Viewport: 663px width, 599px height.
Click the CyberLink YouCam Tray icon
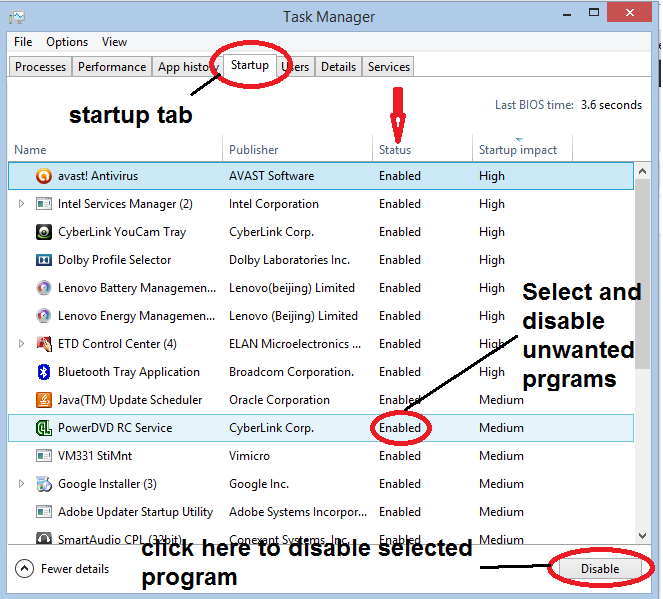44,232
